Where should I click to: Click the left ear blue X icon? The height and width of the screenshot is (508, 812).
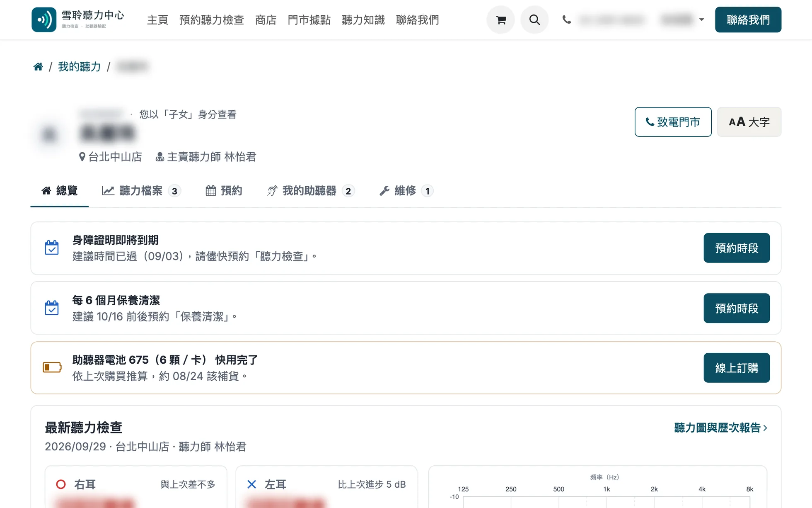click(251, 484)
